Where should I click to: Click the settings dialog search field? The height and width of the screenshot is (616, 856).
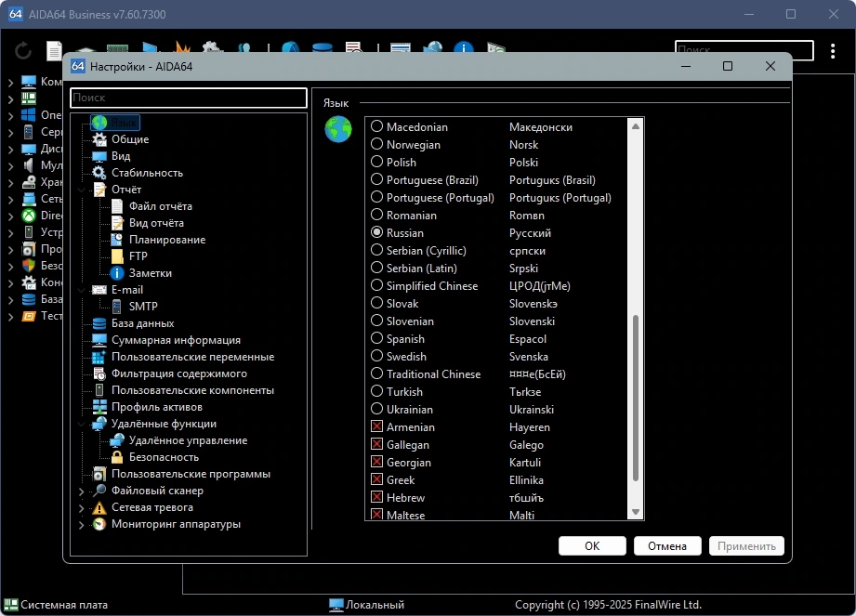tap(189, 98)
